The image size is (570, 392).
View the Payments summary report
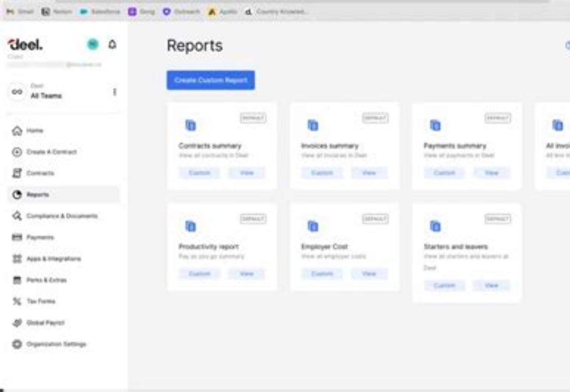[x=492, y=173]
